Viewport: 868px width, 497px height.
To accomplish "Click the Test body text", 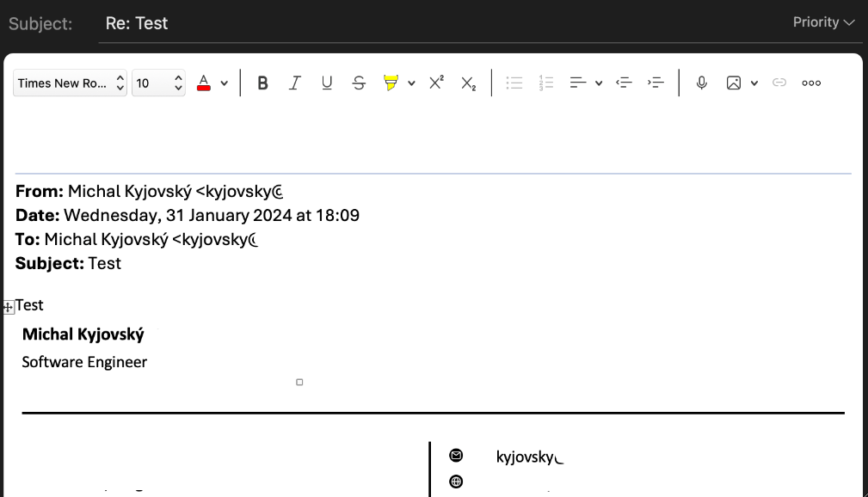I will point(29,305).
